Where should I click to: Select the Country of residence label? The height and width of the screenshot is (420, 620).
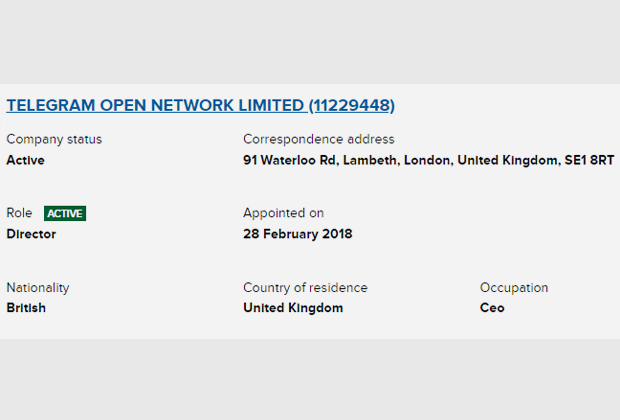pyautogui.click(x=305, y=288)
